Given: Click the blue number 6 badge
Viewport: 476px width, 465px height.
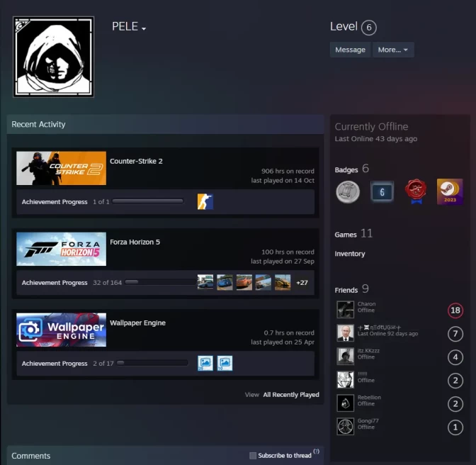Looking at the screenshot, I should pos(382,191).
